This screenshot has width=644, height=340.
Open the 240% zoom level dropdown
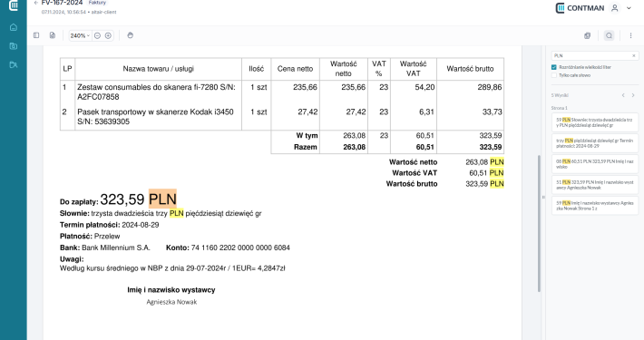click(x=80, y=35)
